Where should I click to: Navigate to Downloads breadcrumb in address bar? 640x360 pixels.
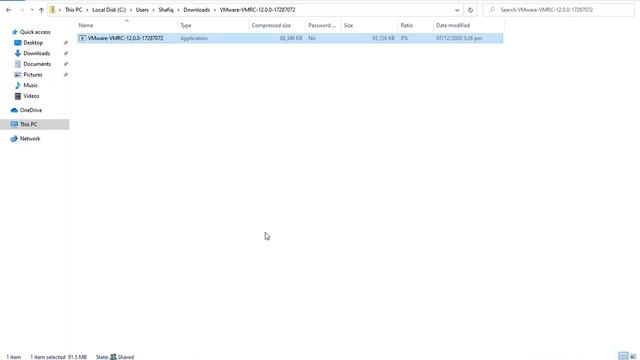[x=196, y=10]
